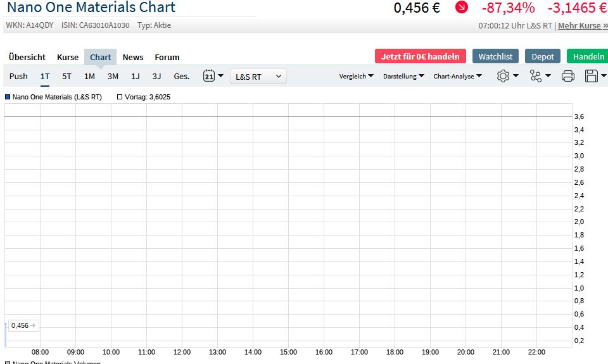Click the 12:00 time axis label
608x364 pixels.
pyautogui.click(x=182, y=352)
